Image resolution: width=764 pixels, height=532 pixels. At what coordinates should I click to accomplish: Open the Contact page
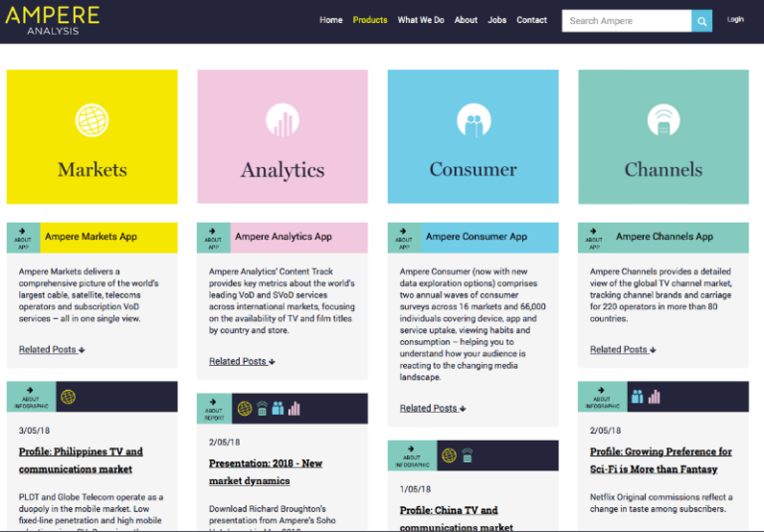(x=531, y=20)
